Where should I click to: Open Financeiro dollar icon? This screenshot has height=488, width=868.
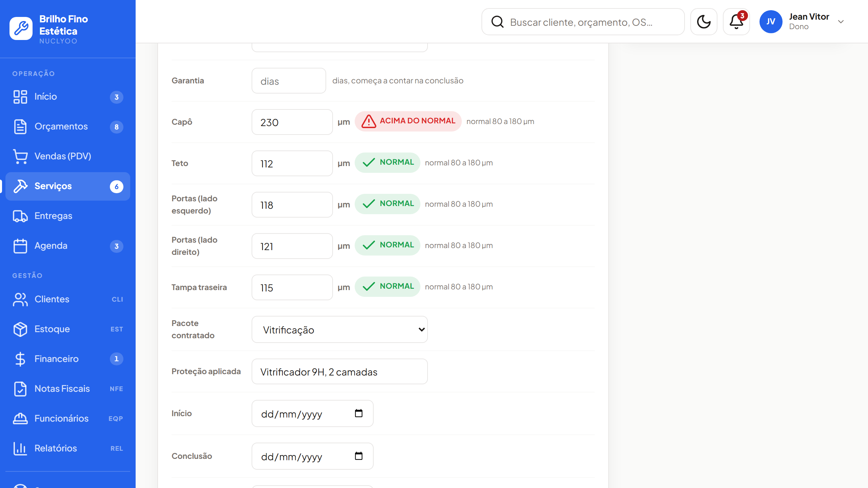coord(20,359)
